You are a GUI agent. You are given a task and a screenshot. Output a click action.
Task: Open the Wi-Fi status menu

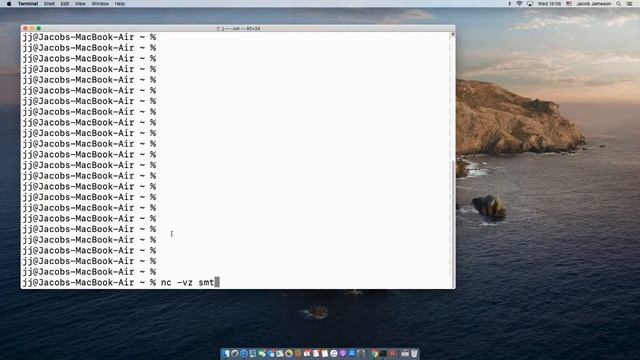tap(519, 4)
